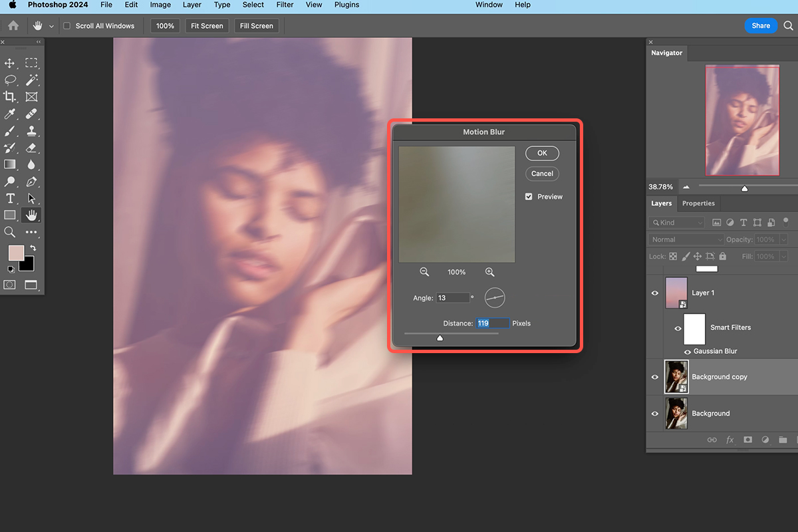Select the Blur tool
Screen dimensions: 798x532
tap(31, 164)
